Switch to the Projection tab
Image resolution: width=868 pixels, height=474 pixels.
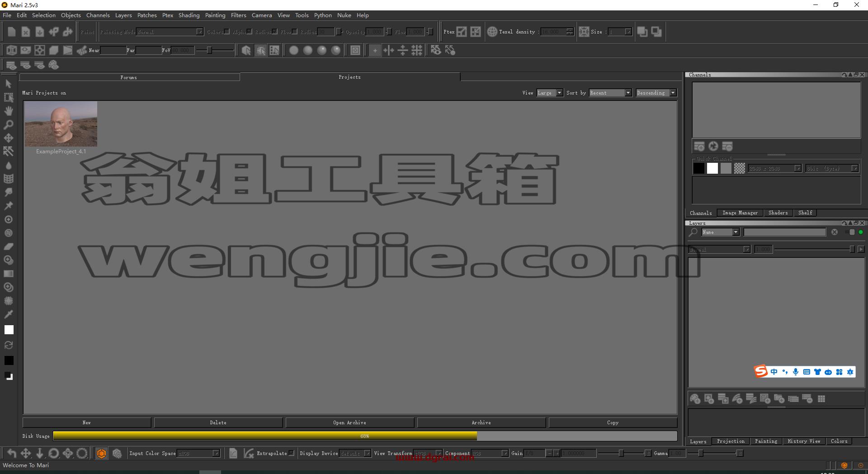(731, 441)
